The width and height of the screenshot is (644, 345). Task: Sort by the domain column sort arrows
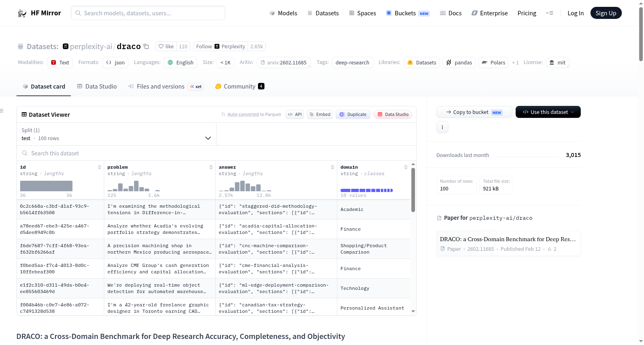(406, 167)
